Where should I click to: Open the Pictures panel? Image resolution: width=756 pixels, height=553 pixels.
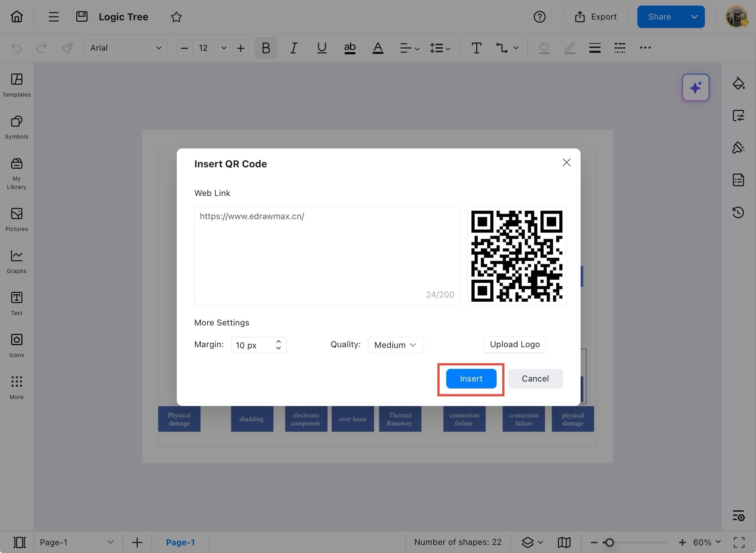click(16, 219)
